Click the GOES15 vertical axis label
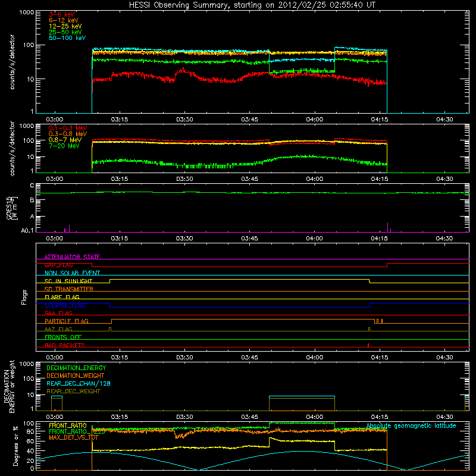Image resolution: width=476 pixels, height=476 pixels. tap(12, 208)
